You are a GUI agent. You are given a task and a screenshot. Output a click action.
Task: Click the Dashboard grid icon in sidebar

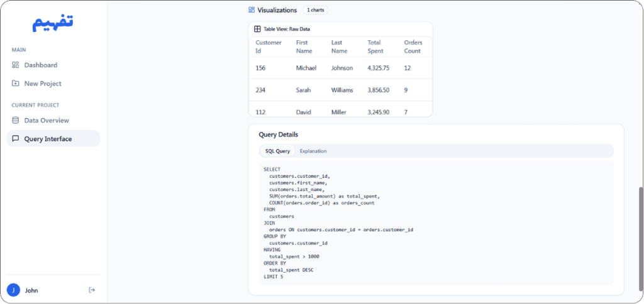[16, 65]
